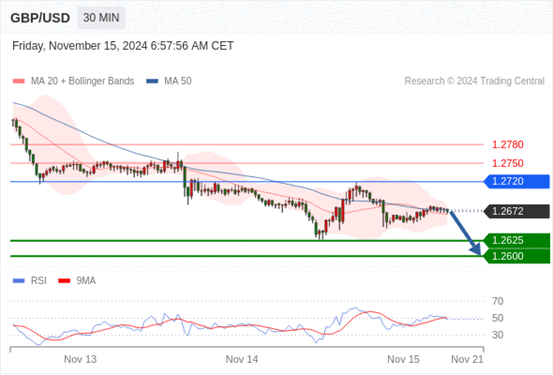Click the 9MA legend red swatch
This screenshot has width=553, height=375.
click(64, 281)
